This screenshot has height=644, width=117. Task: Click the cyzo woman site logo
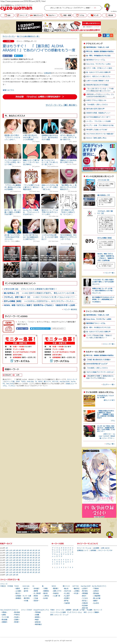click(x=16, y=8)
